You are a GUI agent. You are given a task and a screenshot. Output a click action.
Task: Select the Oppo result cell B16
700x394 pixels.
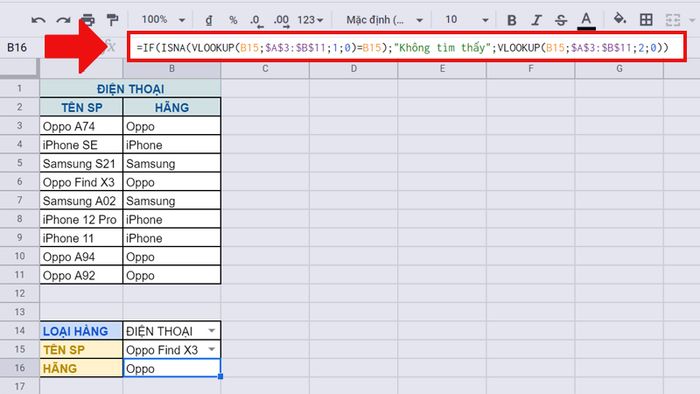point(172,368)
